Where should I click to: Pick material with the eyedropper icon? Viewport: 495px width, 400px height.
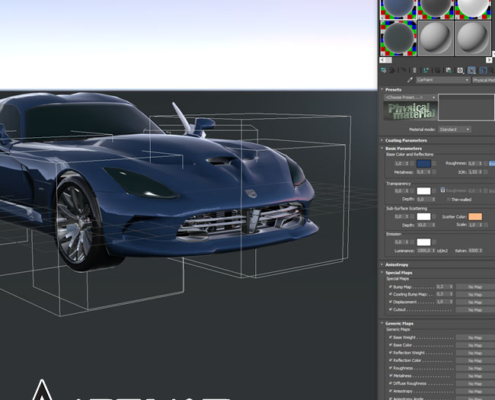click(410, 80)
